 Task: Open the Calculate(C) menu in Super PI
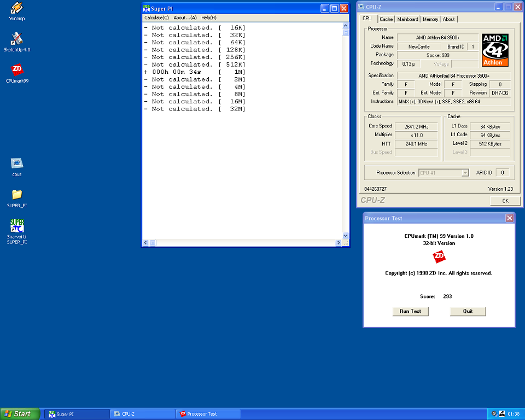click(x=156, y=17)
